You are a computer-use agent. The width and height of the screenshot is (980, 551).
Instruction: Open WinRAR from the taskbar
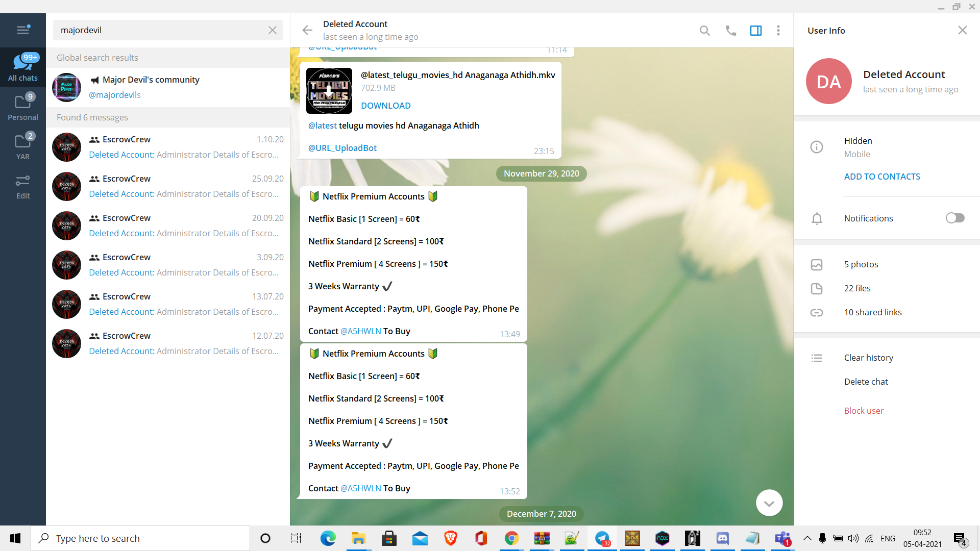click(542, 538)
